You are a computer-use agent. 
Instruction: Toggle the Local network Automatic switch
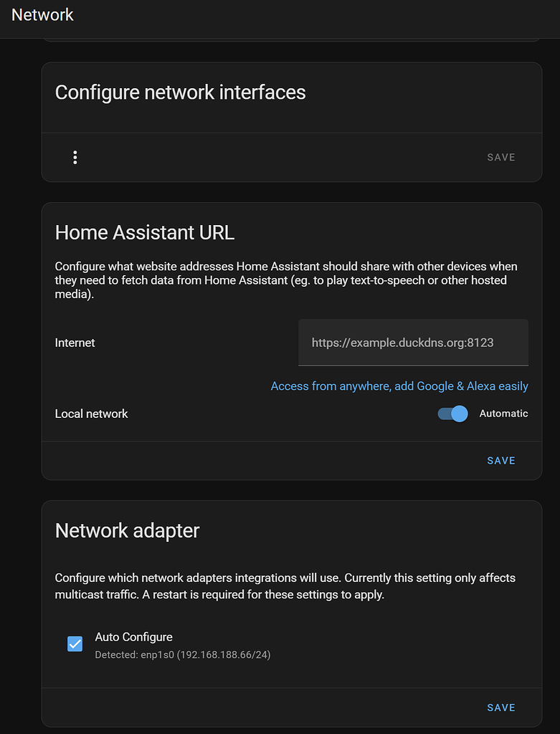[x=452, y=414]
